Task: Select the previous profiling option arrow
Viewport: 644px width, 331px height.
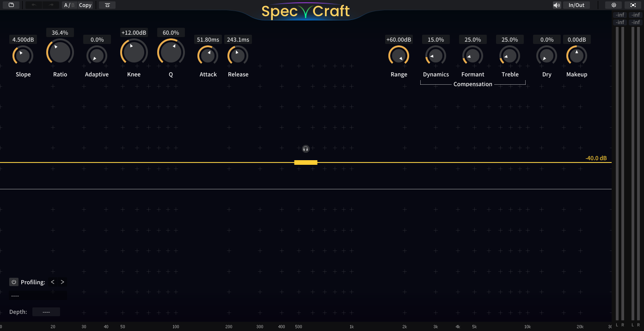Action: coord(53,282)
